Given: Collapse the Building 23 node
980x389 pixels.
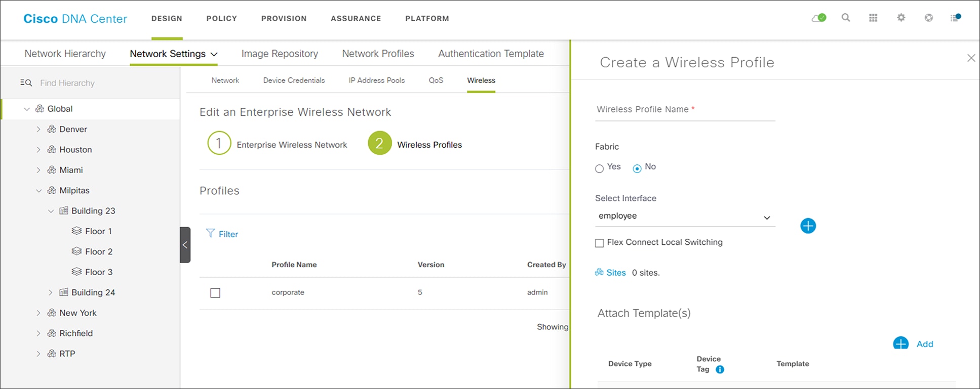Looking at the screenshot, I should point(51,210).
